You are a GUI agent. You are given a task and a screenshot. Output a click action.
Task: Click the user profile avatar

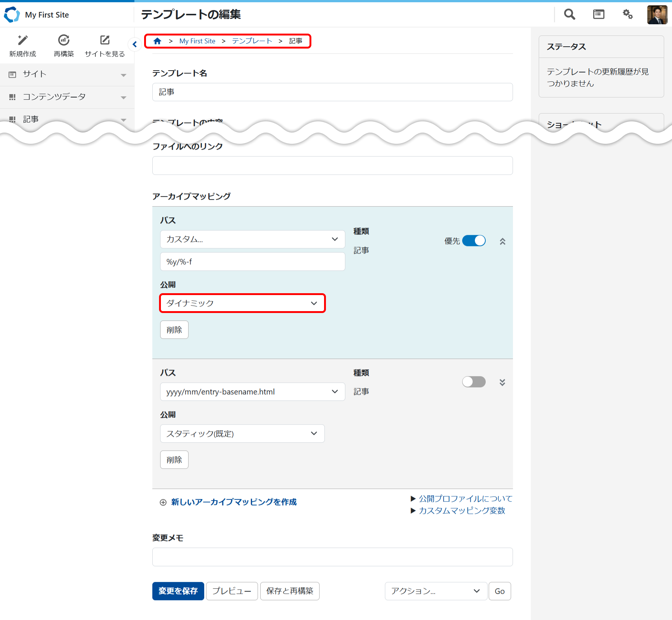click(657, 15)
